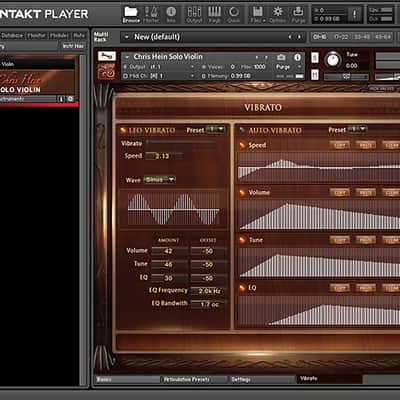Switch to the Settings tab
This screenshot has width=400, height=400.
(x=262, y=379)
